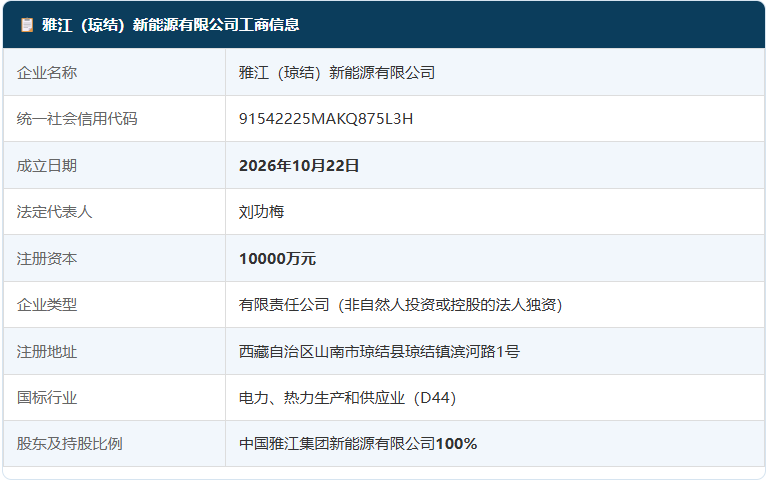Click the 成立日期 label
The width and height of the screenshot is (770, 485).
pyautogui.click(x=47, y=165)
